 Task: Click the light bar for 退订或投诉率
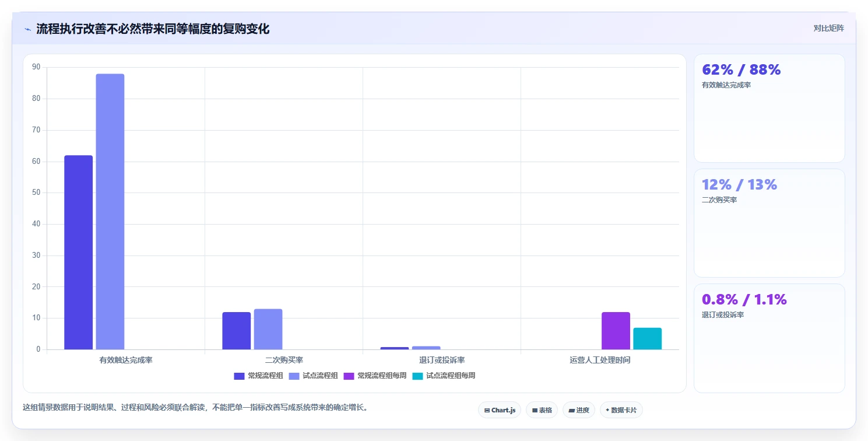coord(426,348)
